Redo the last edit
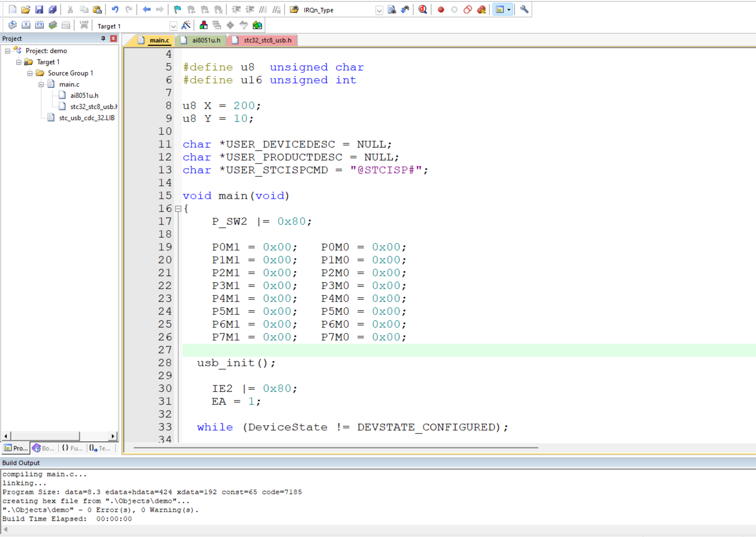Screen dimensions: 756x537 pyautogui.click(x=129, y=10)
